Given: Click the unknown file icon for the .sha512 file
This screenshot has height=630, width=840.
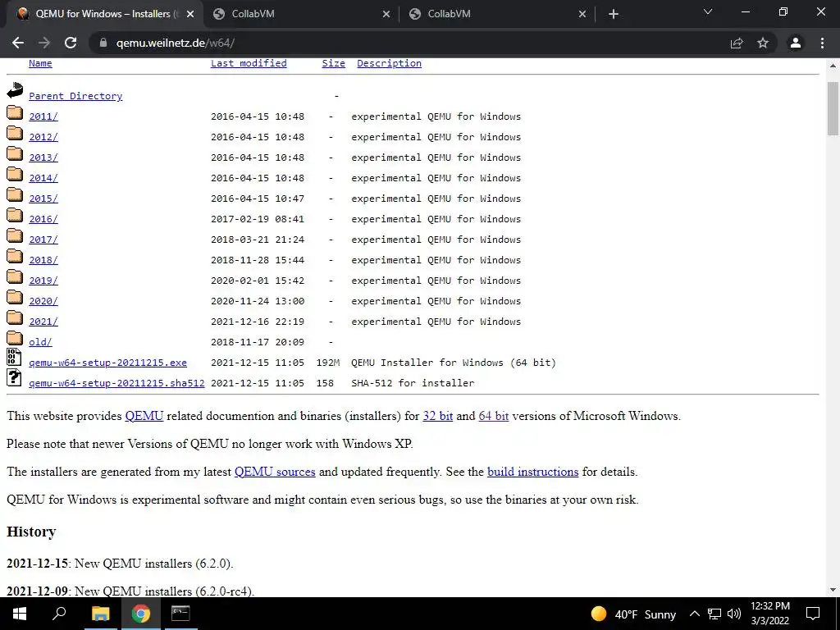Looking at the screenshot, I should click(x=14, y=377).
